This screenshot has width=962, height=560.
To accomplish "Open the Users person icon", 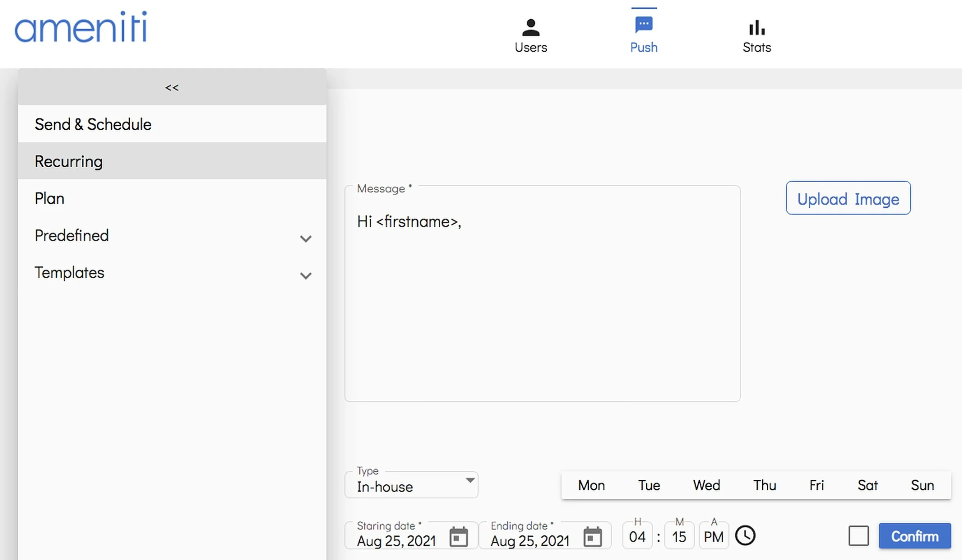I will pyautogui.click(x=530, y=28).
